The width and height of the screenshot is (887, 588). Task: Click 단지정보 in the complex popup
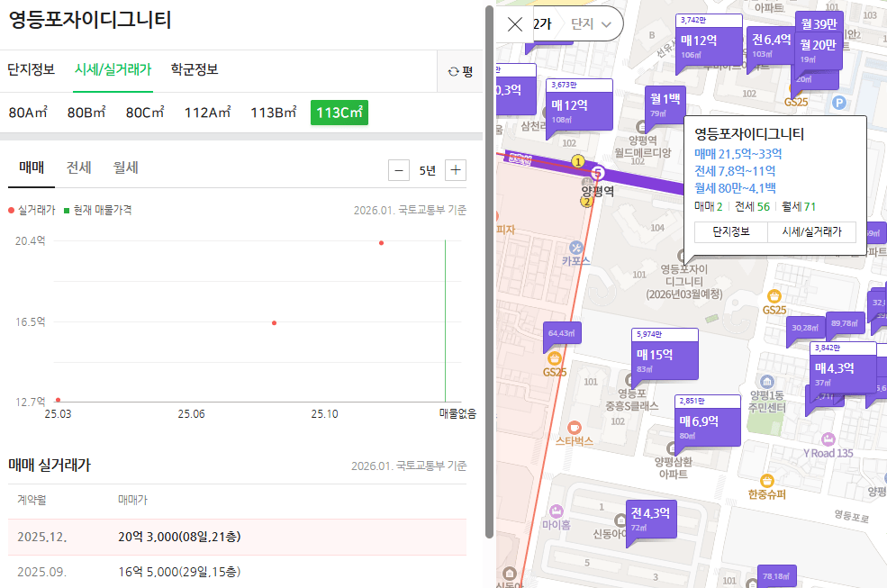point(729,231)
